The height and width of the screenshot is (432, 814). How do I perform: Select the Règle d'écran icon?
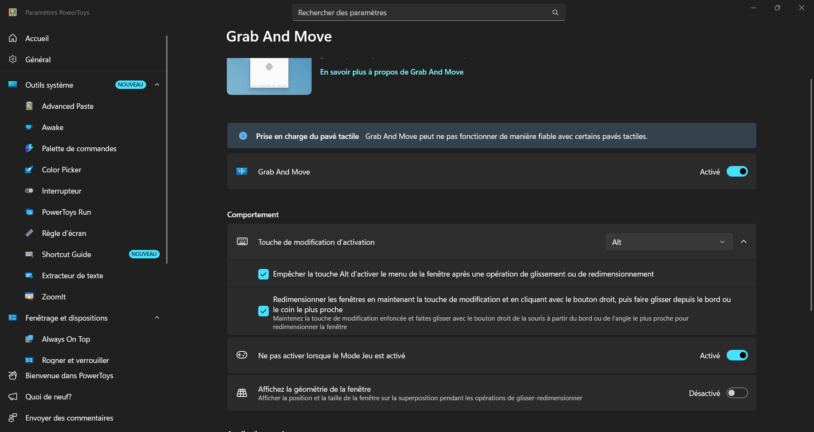click(29, 233)
